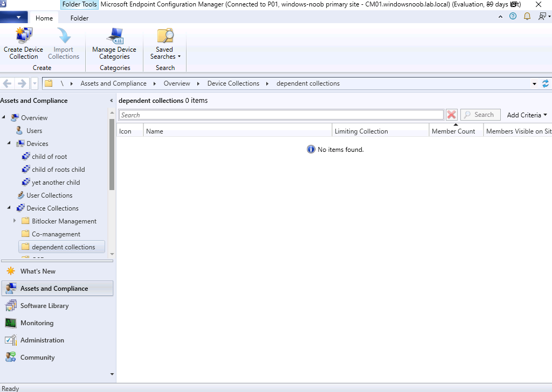Select 'child of root' node

49,157
